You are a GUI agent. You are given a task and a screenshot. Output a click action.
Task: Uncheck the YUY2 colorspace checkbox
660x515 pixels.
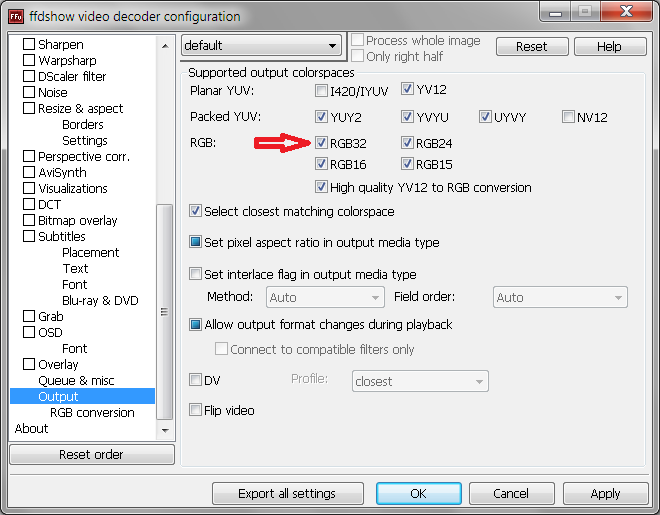click(x=321, y=117)
